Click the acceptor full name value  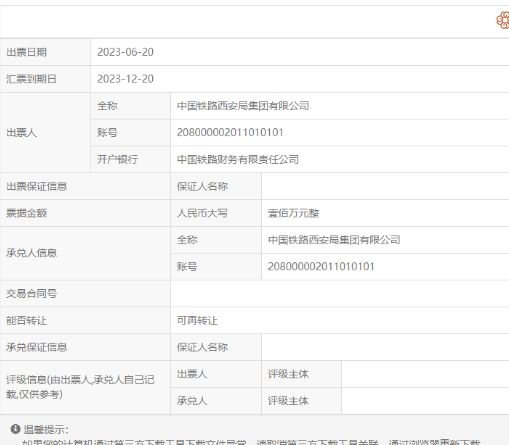click(x=334, y=240)
